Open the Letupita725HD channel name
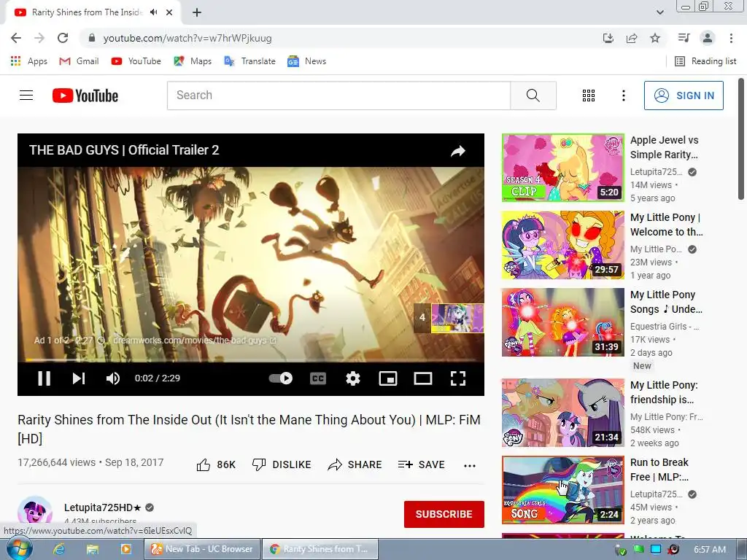 [x=103, y=507]
